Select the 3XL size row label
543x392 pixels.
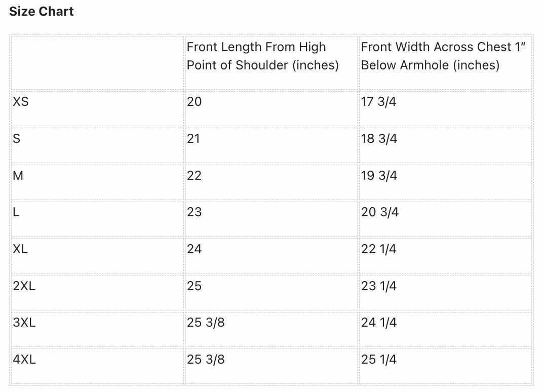pyautogui.click(x=24, y=323)
